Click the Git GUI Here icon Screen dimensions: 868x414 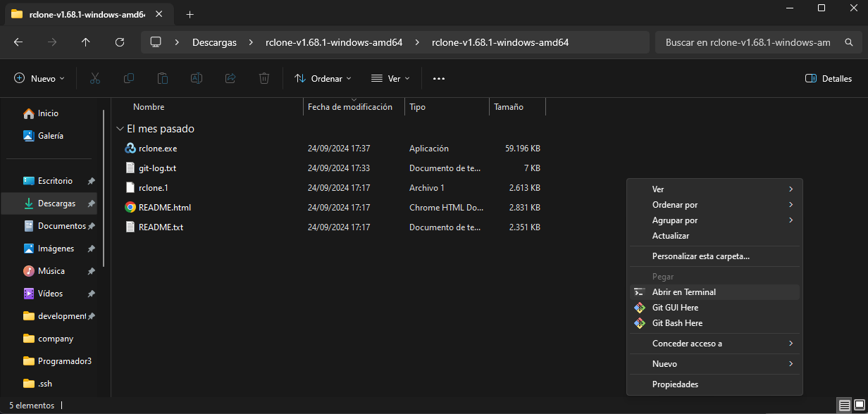click(640, 308)
